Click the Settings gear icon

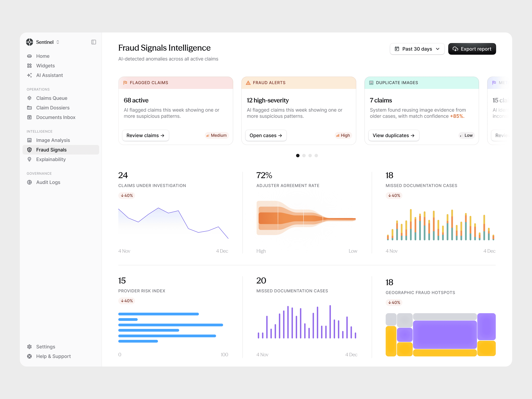[x=30, y=347]
